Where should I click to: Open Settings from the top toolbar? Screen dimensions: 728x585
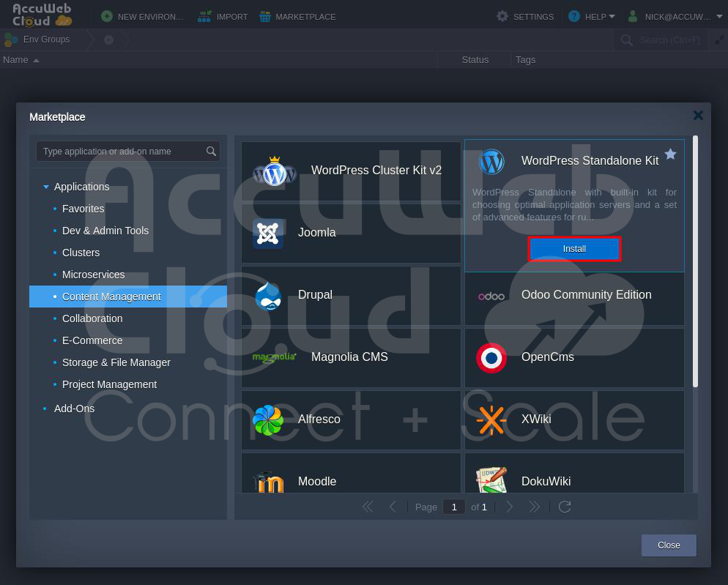tap(525, 16)
